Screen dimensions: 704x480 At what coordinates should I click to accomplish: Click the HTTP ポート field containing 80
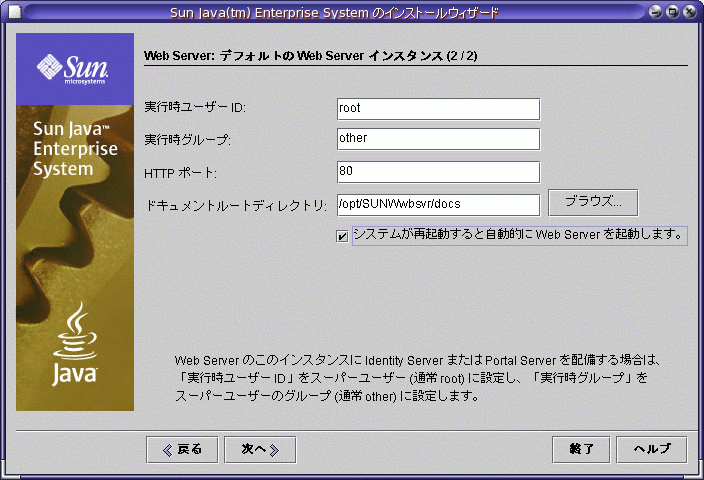(x=438, y=172)
